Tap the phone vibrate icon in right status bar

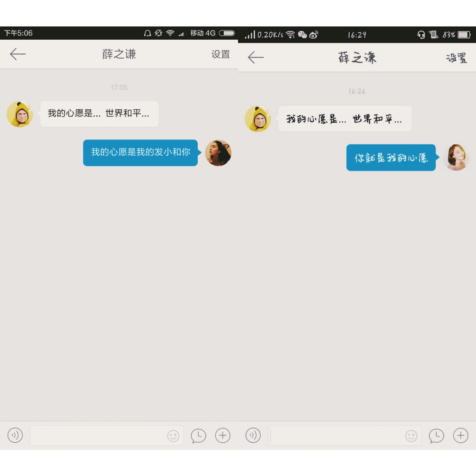[434, 35]
